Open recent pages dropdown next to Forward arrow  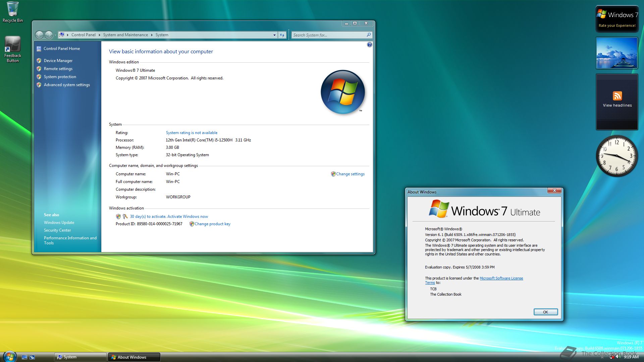[55, 35]
